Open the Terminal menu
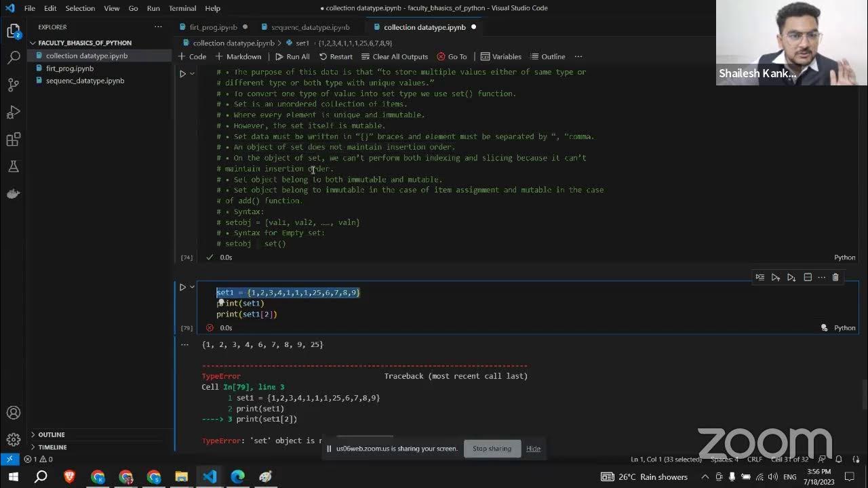 182,8
